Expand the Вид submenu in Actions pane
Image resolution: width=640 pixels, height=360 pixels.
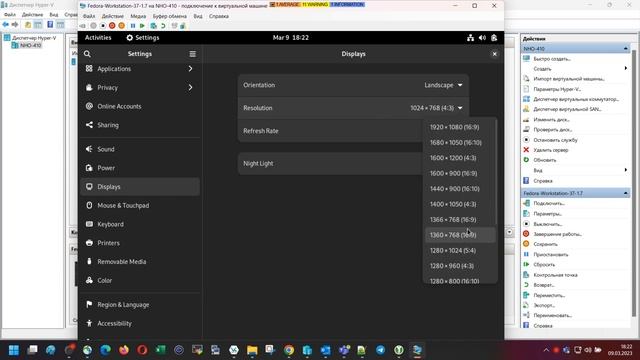click(x=626, y=170)
